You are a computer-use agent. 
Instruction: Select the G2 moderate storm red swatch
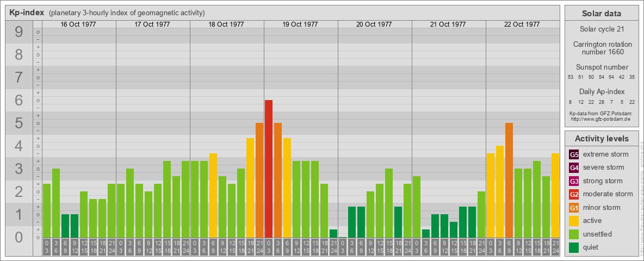click(574, 194)
